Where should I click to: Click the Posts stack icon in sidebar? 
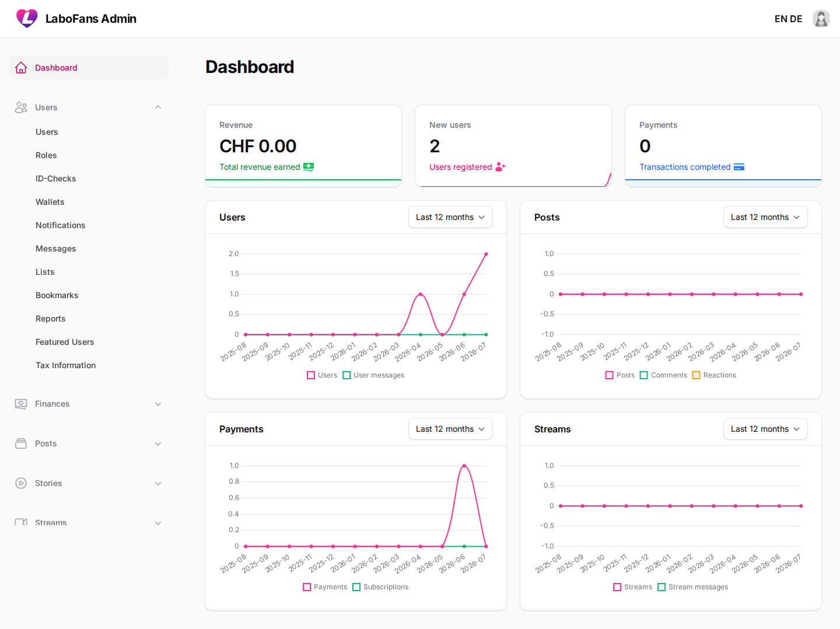21,443
